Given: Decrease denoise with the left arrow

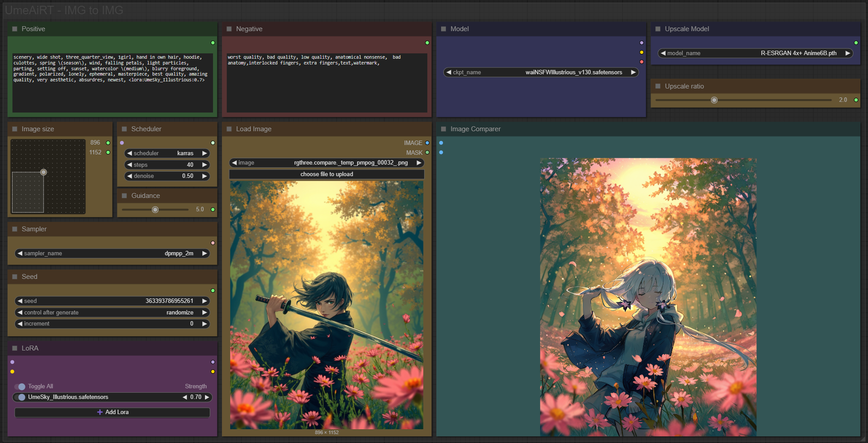Looking at the screenshot, I should pyautogui.click(x=129, y=176).
